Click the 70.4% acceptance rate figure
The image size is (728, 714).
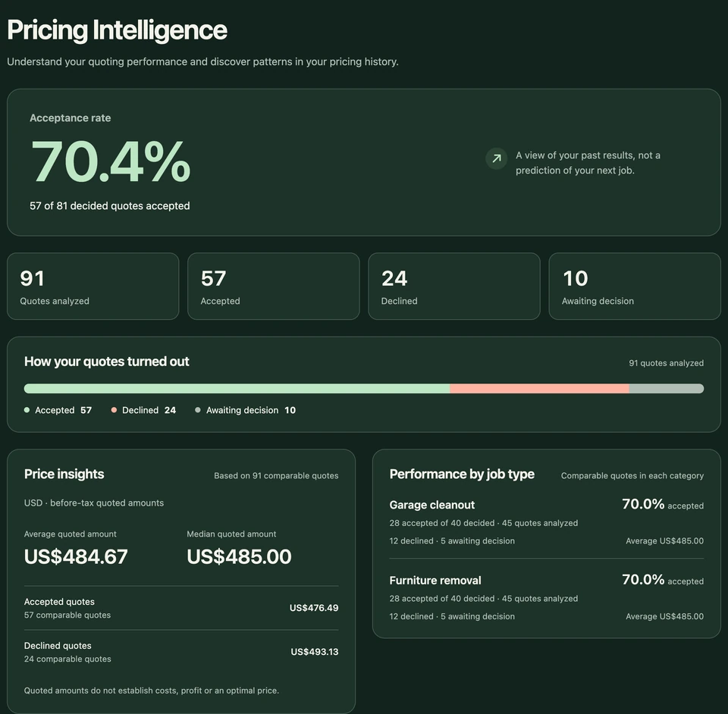tap(111, 161)
